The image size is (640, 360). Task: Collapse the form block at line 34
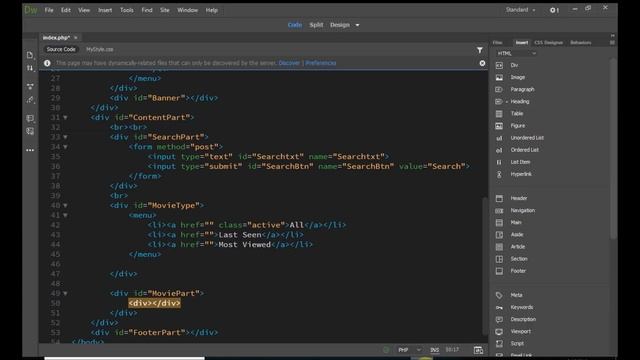pyautogui.click(x=65, y=147)
